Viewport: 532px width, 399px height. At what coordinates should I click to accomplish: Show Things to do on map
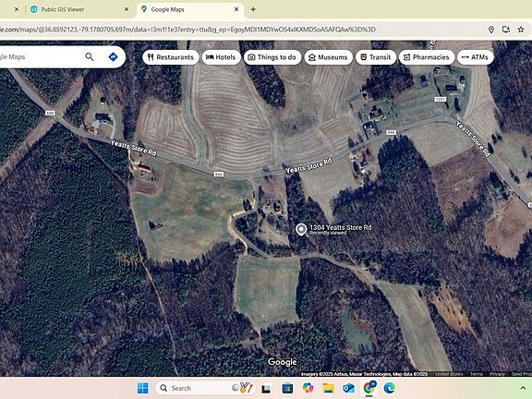(272, 57)
